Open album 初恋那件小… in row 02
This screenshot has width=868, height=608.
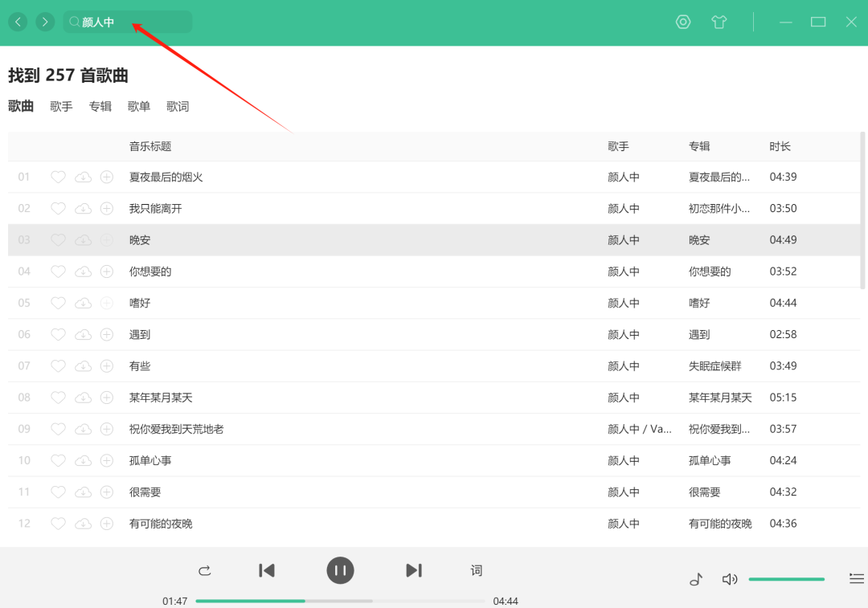[719, 208]
